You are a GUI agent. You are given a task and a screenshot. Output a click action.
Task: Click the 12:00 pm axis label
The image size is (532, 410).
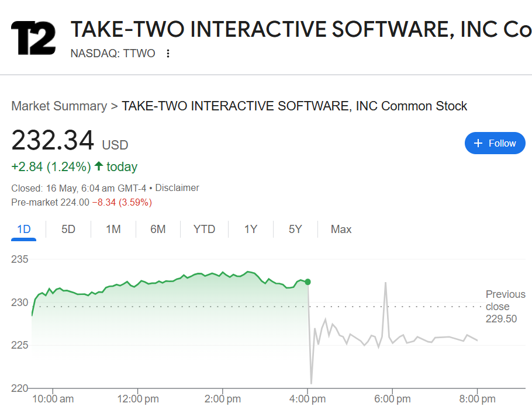138,399
